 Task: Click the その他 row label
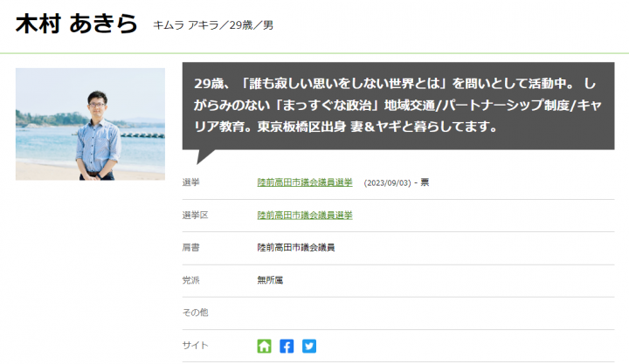(195, 312)
